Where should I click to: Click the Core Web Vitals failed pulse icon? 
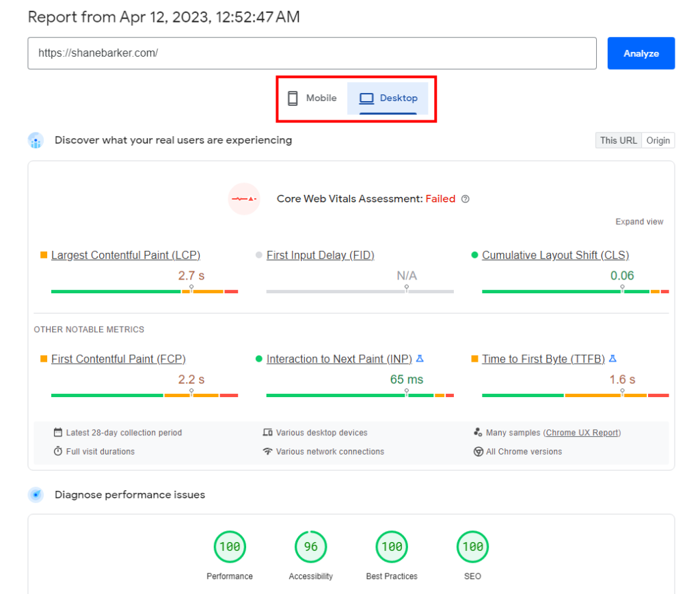[x=244, y=199]
